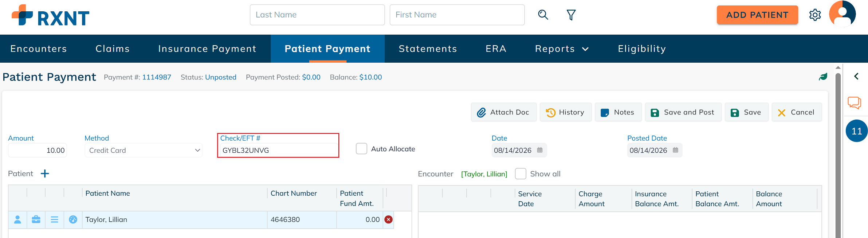Open the Reports dropdown menu
868x238 pixels.
(x=562, y=49)
